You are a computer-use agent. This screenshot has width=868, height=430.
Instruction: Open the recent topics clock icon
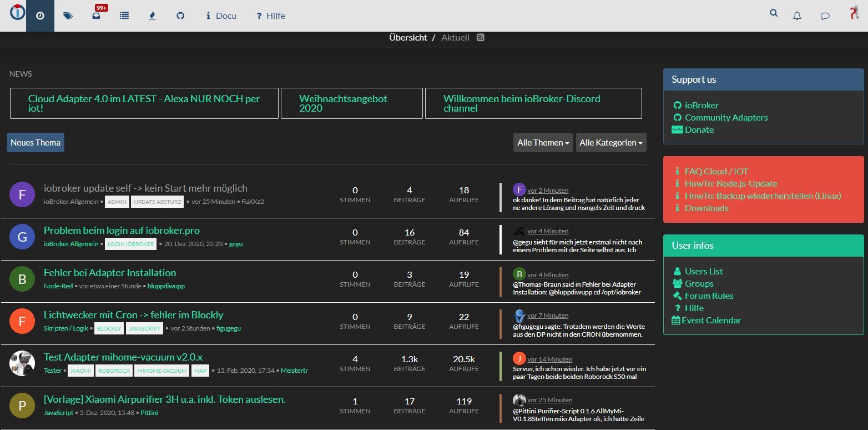tap(40, 16)
